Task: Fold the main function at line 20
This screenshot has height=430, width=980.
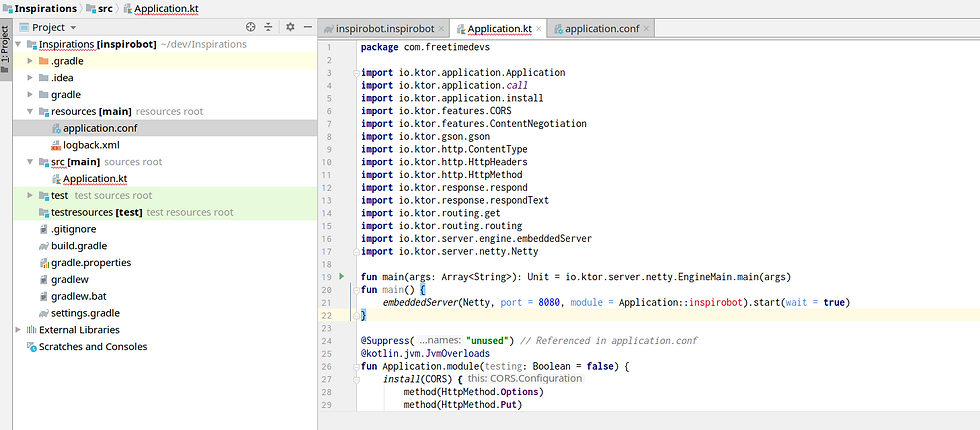Action: [x=356, y=289]
